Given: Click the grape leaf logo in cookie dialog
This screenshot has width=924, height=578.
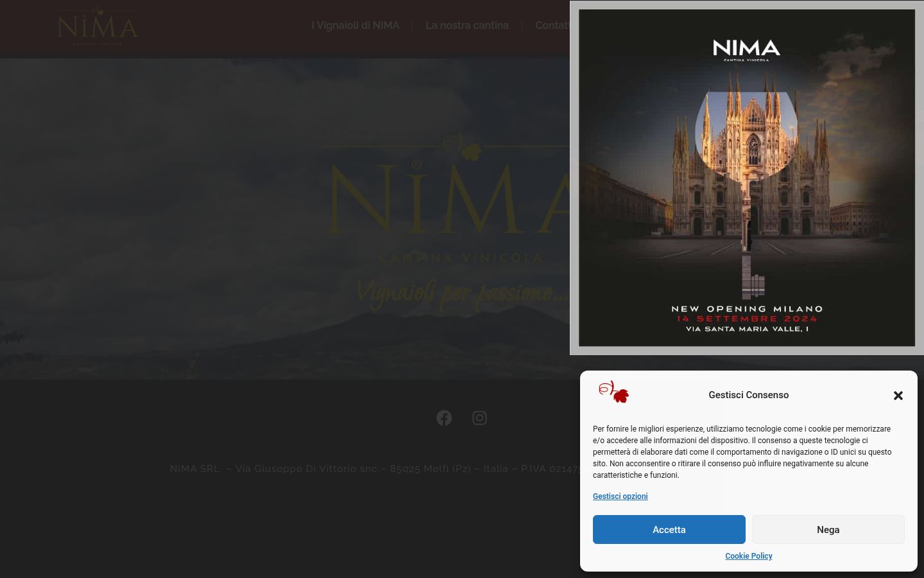Looking at the screenshot, I should click(x=614, y=392).
